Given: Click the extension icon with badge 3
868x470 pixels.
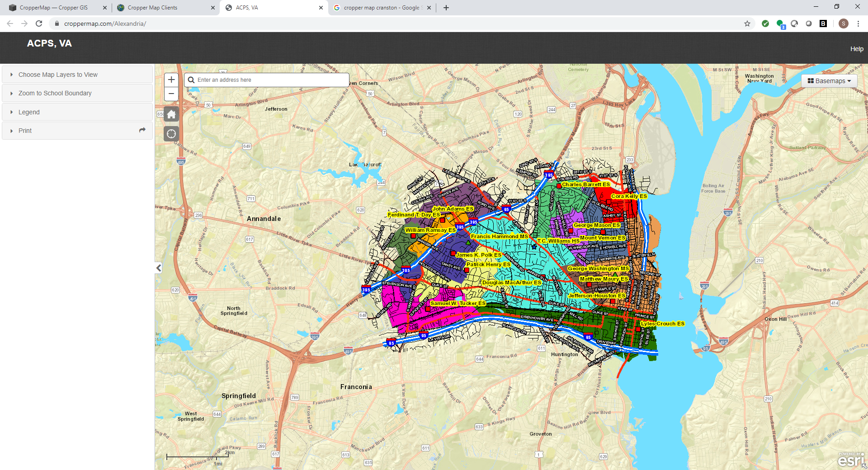Looking at the screenshot, I should tap(780, 24).
